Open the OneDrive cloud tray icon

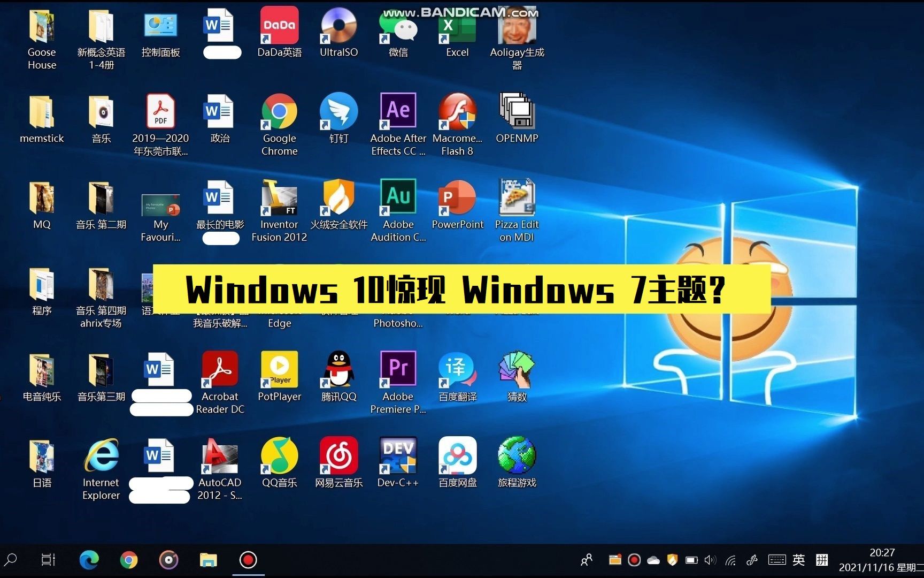(653, 560)
